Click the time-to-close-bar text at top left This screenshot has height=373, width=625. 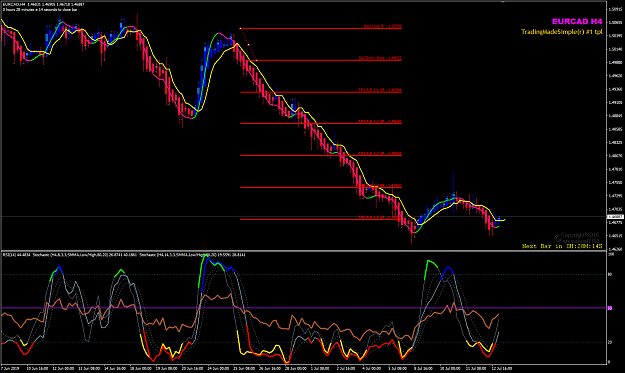point(40,9)
